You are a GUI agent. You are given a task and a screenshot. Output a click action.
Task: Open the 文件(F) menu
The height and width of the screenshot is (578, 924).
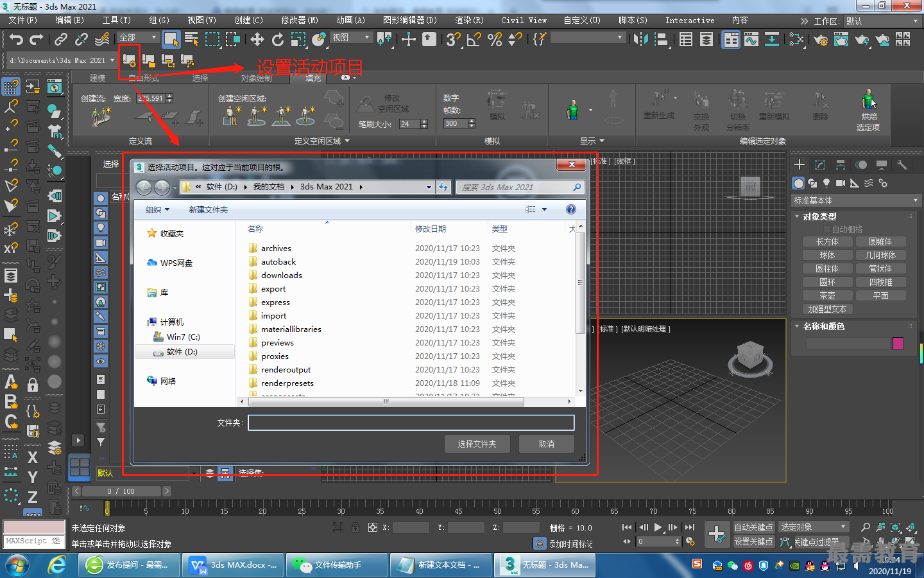(23, 21)
